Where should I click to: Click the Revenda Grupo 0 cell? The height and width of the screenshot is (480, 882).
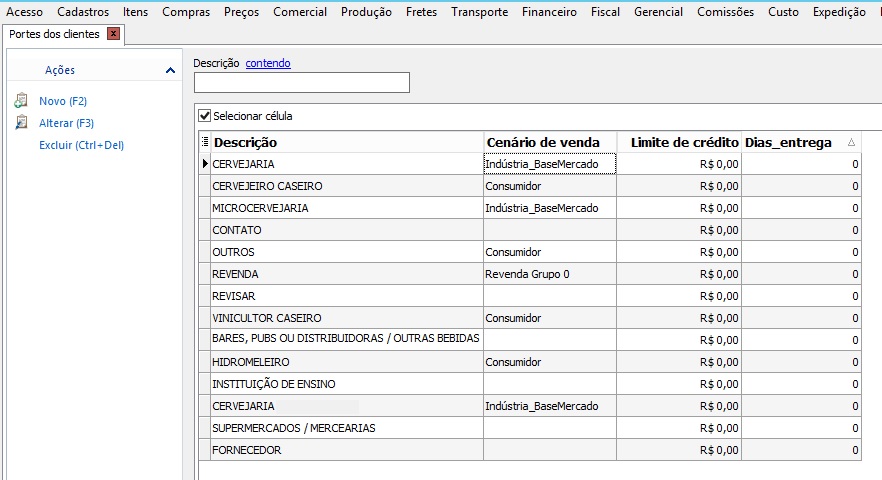point(550,274)
